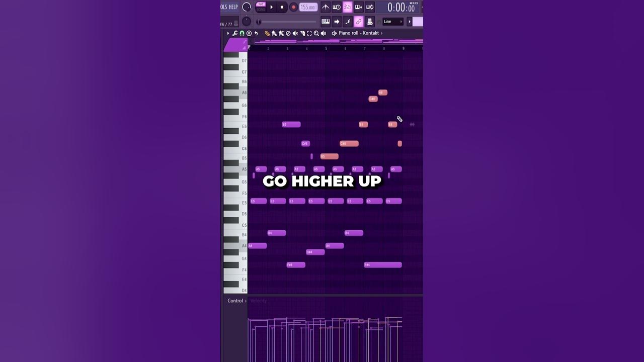Image resolution: width=644 pixels, height=362 pixels.
Task: Click bar 9 on the timeline ruler
Action: tap(403, 48)
